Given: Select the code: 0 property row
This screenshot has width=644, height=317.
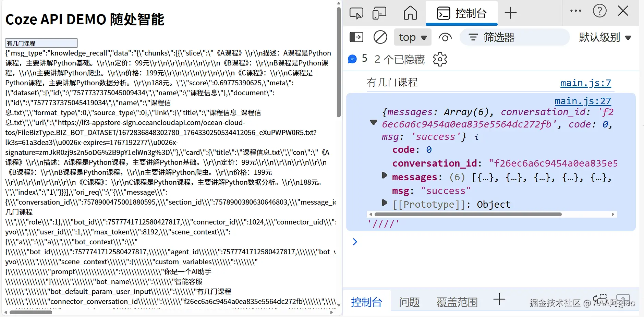Looking at the screenshot, I should click(x=412, y=150).
